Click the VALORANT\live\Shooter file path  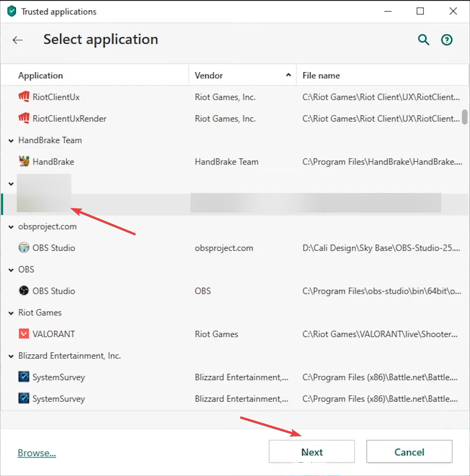coord(380,334)
